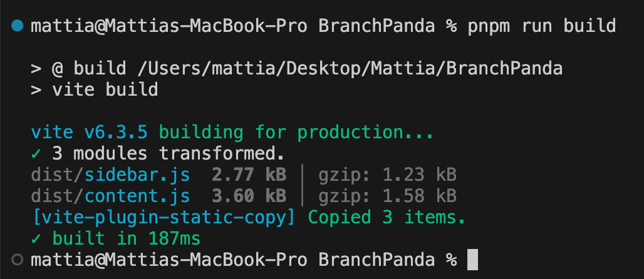Click the "pnpm run build" command text
Screen dimensions: 644x279
click(x=542, y=26)
